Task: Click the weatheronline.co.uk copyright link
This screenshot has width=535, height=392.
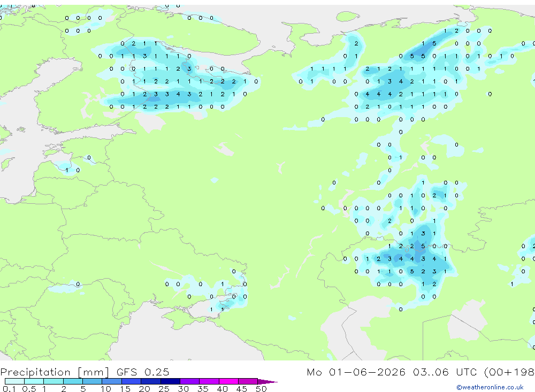Action: point(490,387)
